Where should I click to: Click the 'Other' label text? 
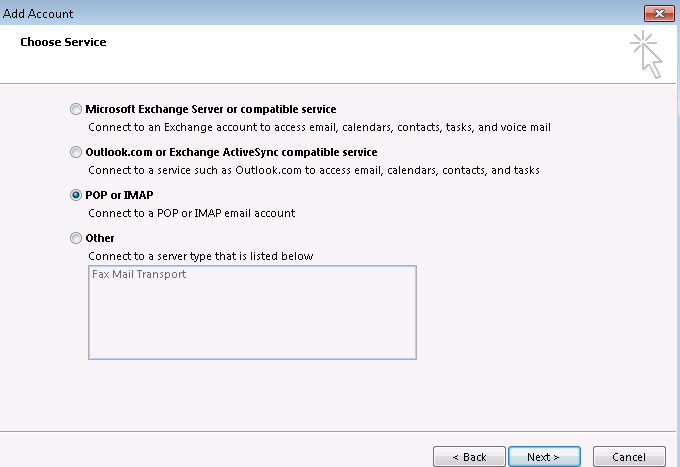[100, 238]
